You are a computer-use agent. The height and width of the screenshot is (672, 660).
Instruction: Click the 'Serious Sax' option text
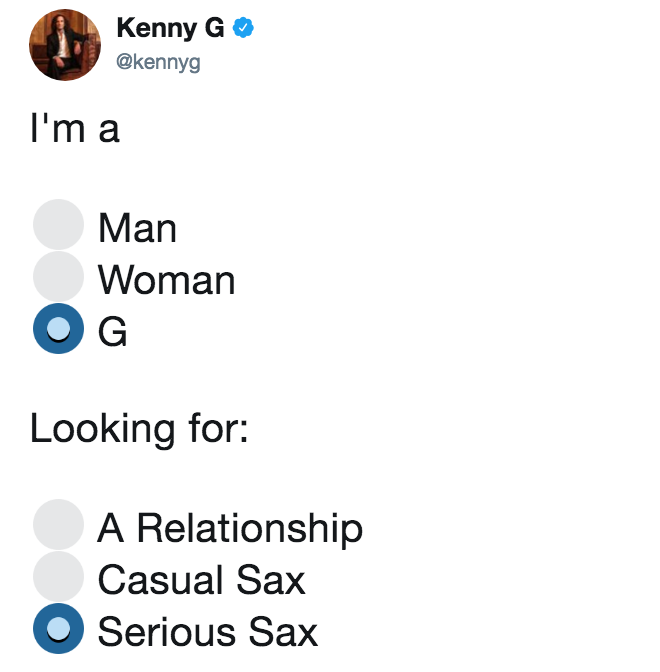(x=208, y=632)
